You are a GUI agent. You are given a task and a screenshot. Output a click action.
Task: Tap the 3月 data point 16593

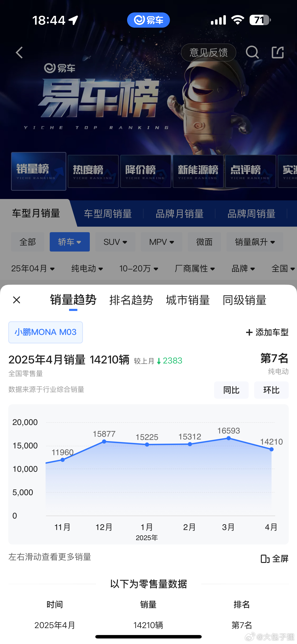pyautogui.click(x=228, y=438)
